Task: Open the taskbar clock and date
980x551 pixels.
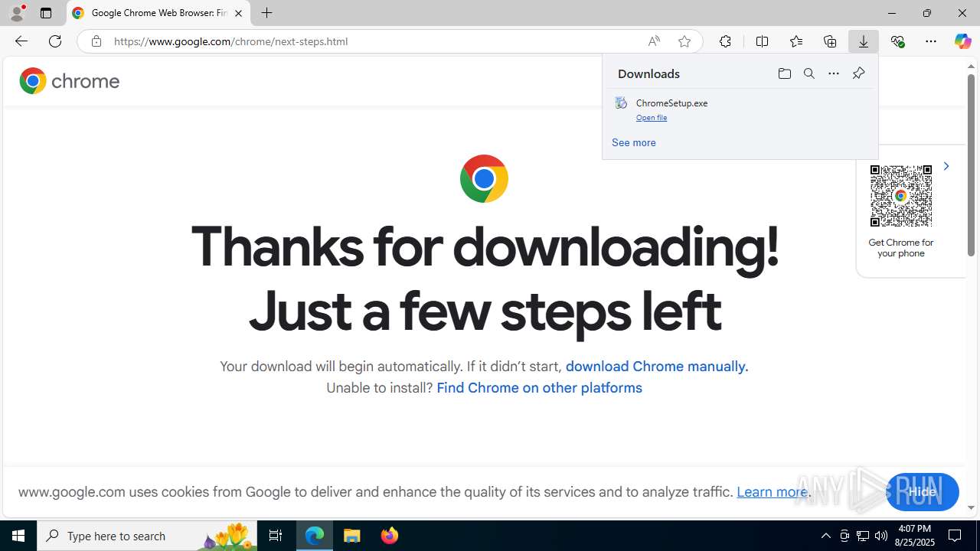Action: pyautogui.click(x=914, y=536)
